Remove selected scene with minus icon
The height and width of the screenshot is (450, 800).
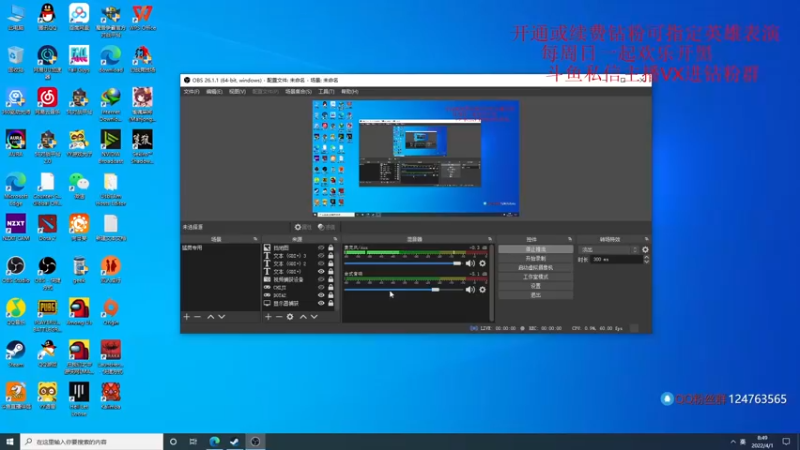pyautogui.click(x=197, y=317)
